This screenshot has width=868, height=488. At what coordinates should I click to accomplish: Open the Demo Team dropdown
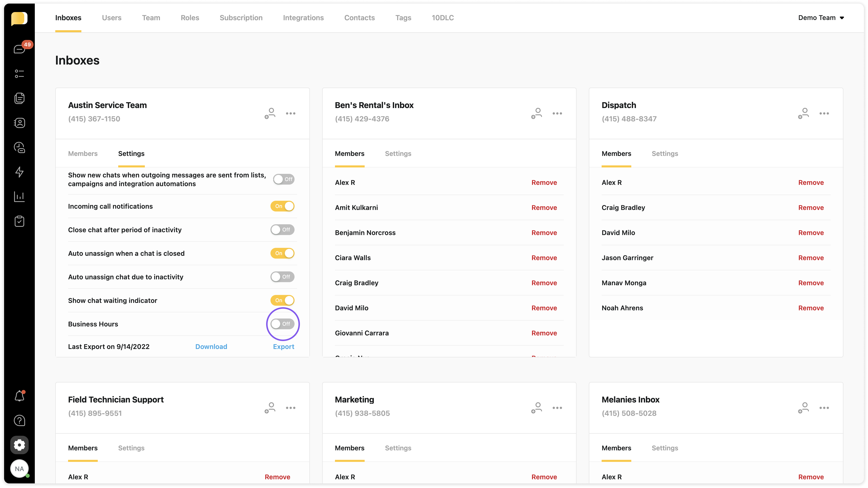(821, 17)
